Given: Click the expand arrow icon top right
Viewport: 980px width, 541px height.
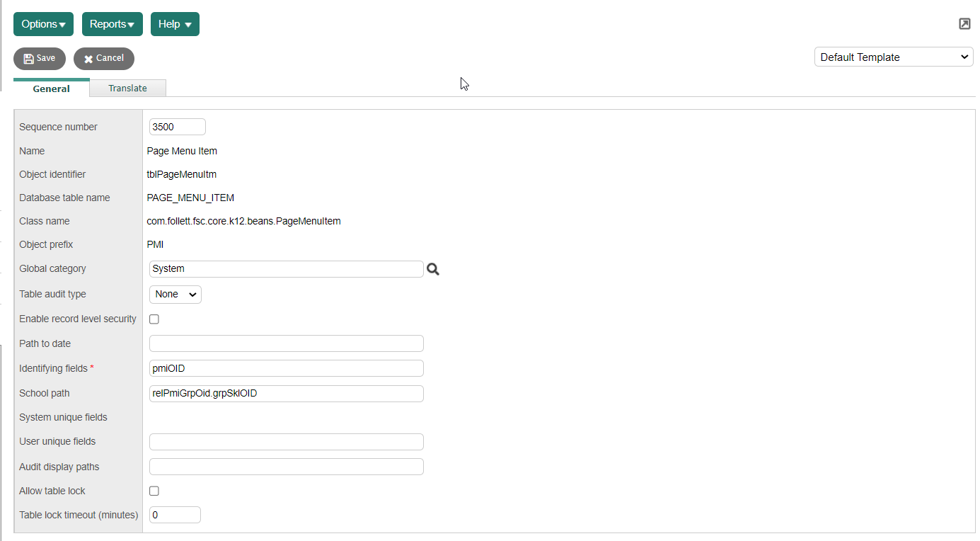Looking at the screenshot, I should click(x=964, y=23).
